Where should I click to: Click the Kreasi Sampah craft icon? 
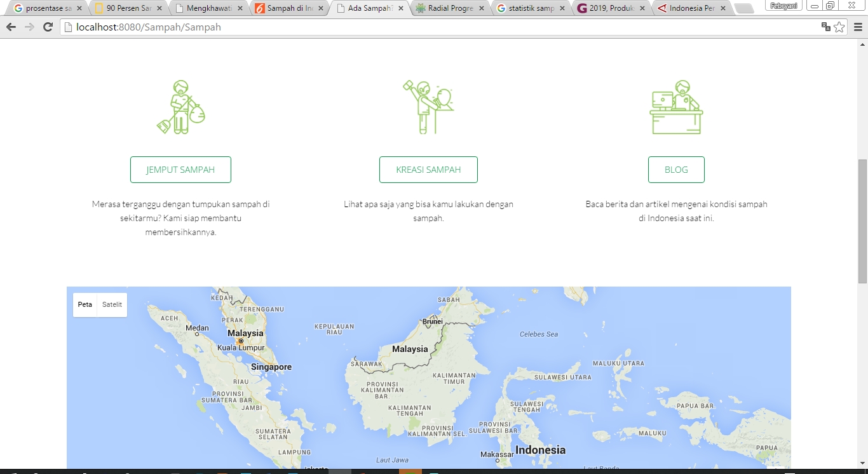click(x=429, y=107)
